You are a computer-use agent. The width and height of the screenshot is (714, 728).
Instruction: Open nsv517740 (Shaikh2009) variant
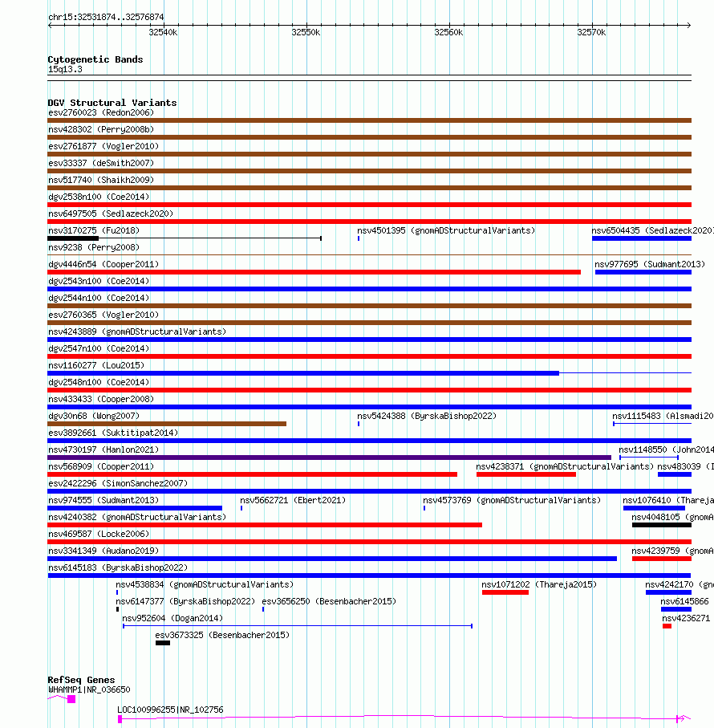[x=100, y=180]
